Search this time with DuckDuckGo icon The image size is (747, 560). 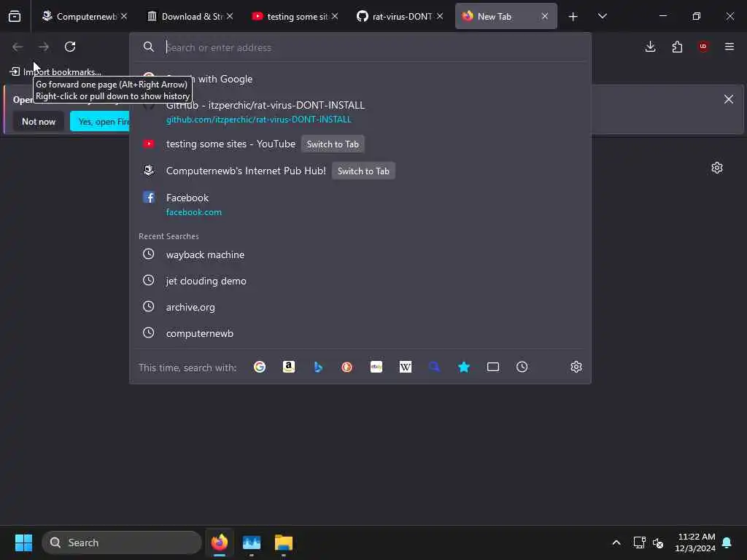tap(347, 367)
